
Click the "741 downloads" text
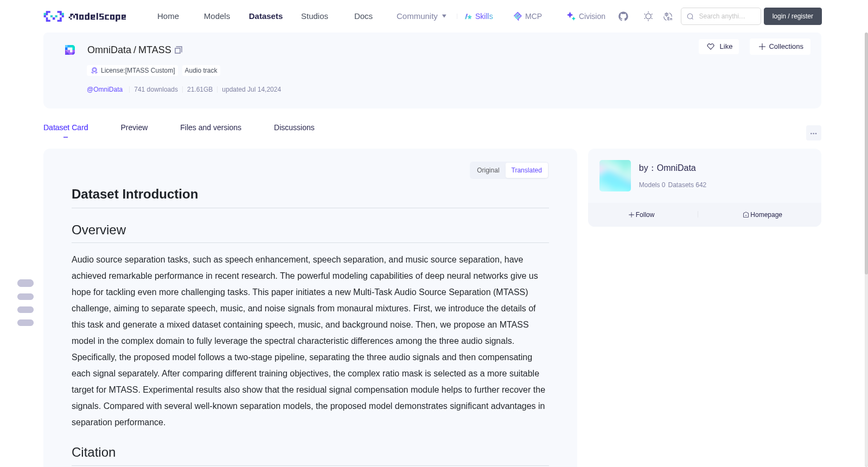click(156, 89)
